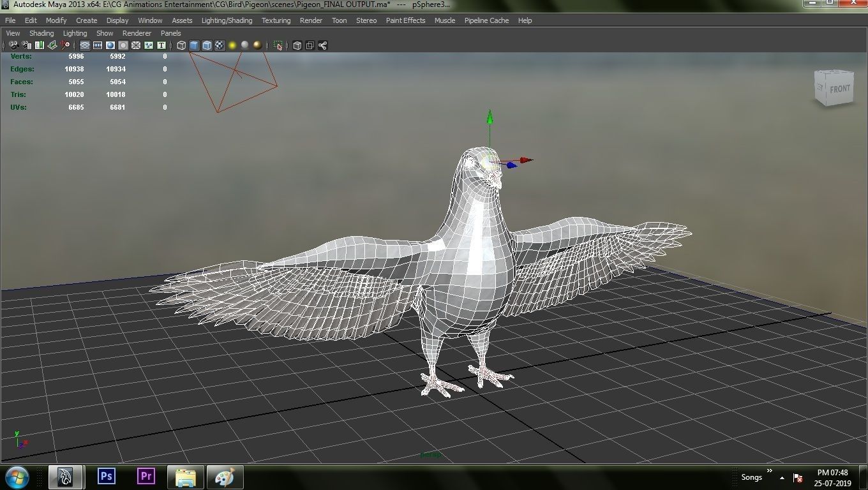The width and height of the screenshot is (868, 490).
Task: Click the Tris count 10020
Action: 74,94
